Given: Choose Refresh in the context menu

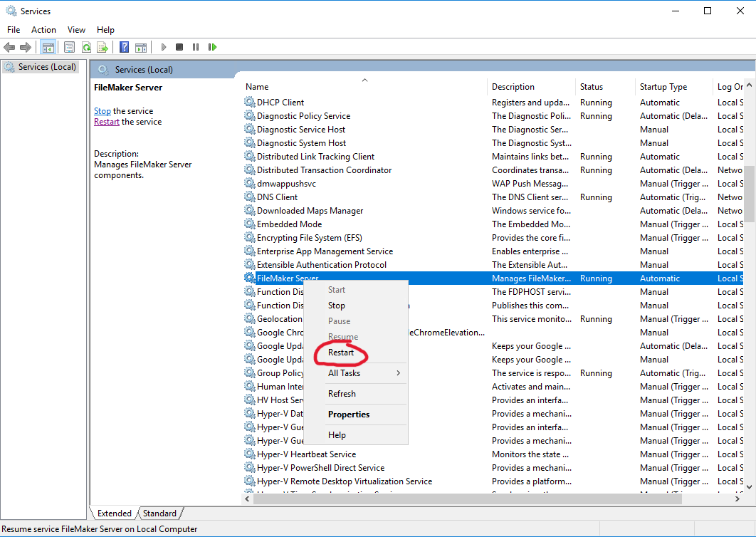Looking at the screenshot, I should tap(357, 394).
